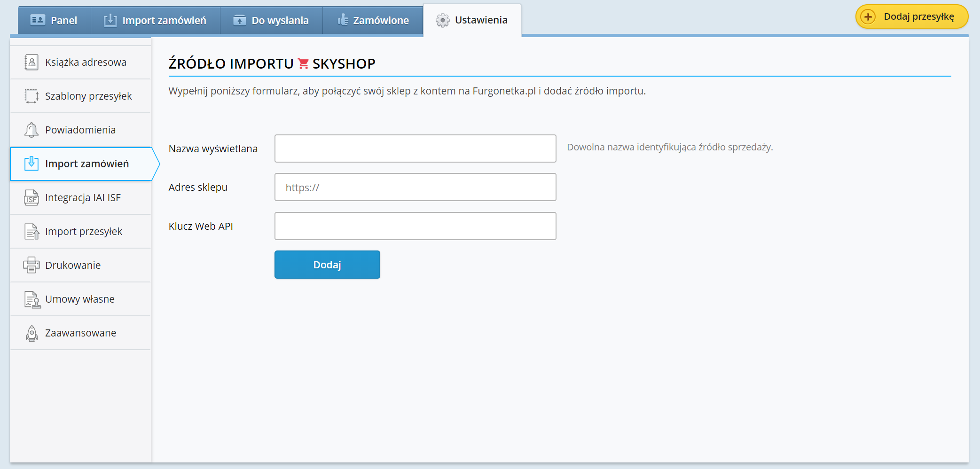Focus the Klucz Web API field
This screenshot has height=469, width=980.
coord(416,226)
